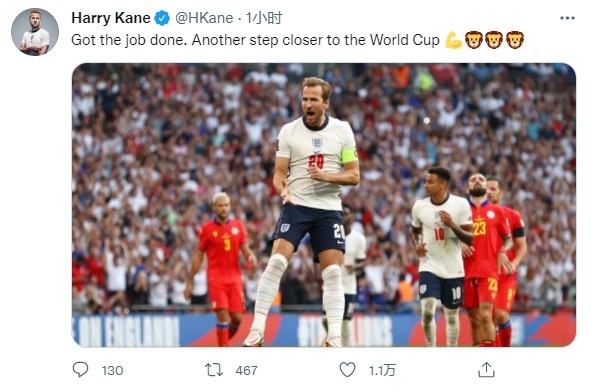Open the share upload icon
This screenshot has width=593, height=391.
[x=486, y=369]
